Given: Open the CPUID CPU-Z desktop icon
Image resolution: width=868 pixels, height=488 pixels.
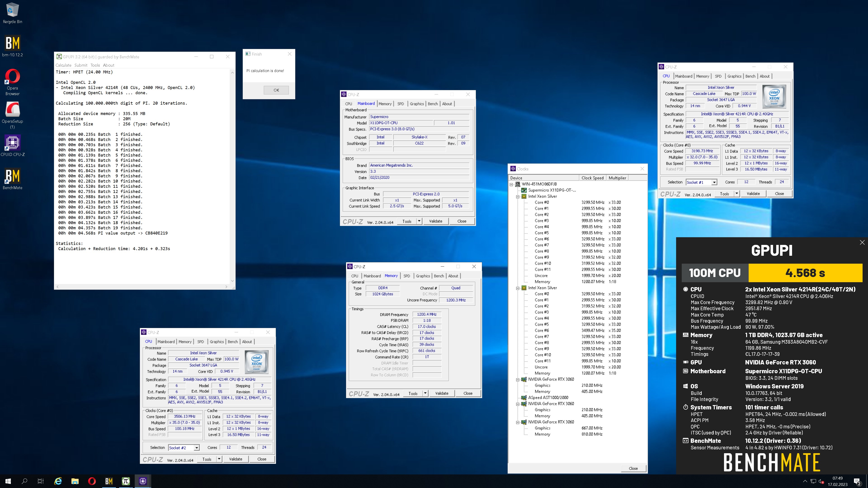Looking at the screenshot, I should (12, 146).
